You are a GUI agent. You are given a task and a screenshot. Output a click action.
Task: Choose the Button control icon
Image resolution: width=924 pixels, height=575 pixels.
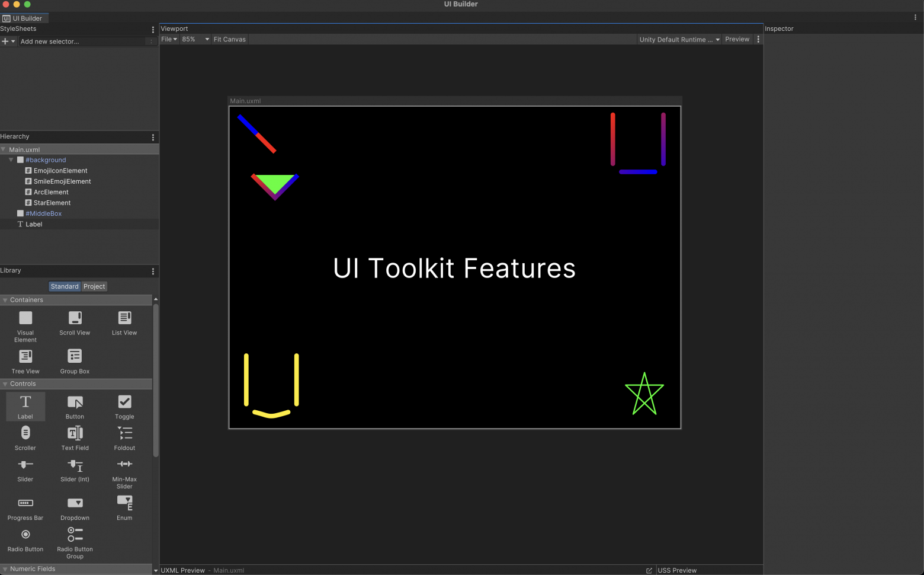tap(75, 402)
